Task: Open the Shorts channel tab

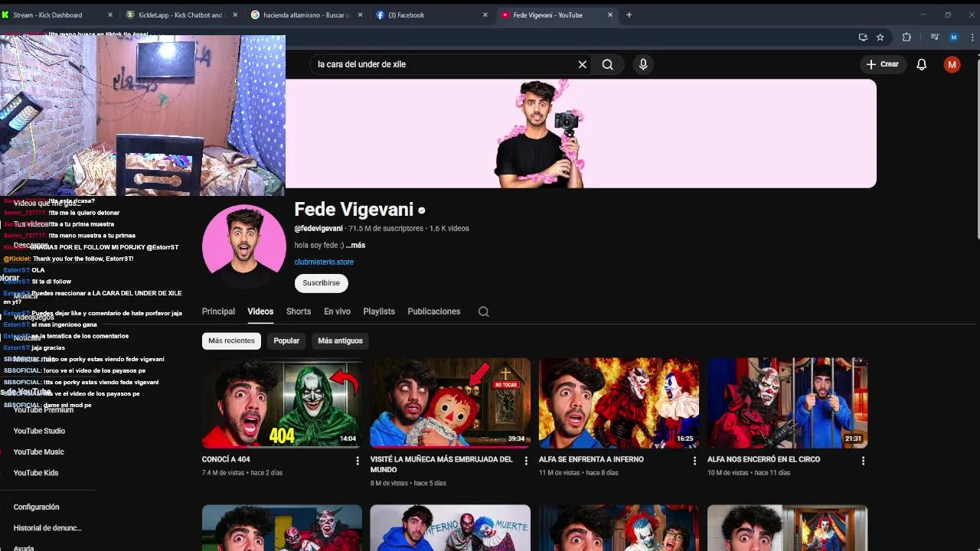Action: (299, 311)
